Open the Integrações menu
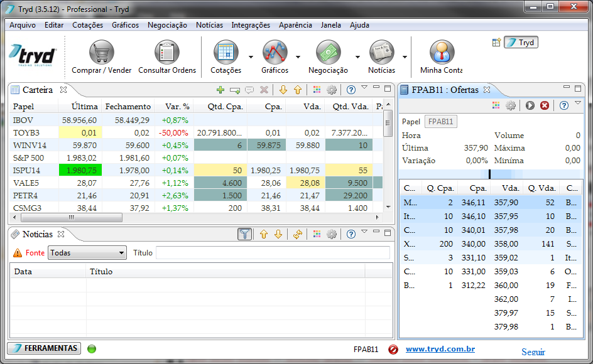 click(251, 25)
